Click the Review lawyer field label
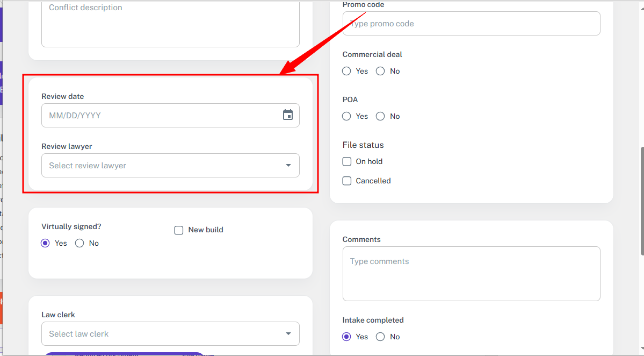This screenshot has height=356, width=644. click(x=67, y=146)
